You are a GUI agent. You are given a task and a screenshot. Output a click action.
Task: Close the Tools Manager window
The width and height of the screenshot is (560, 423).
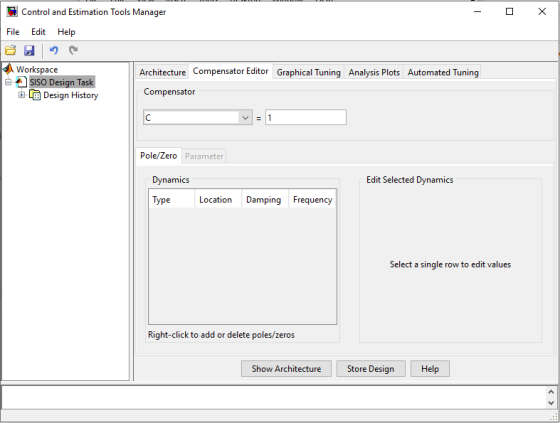pyautogui.click(x=542, y=11)
